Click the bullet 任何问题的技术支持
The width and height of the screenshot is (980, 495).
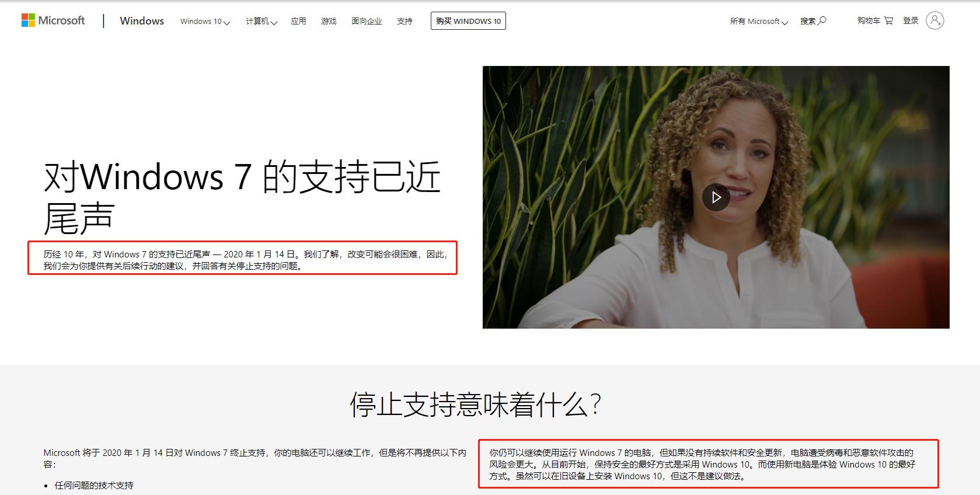(x=94, y=485)
